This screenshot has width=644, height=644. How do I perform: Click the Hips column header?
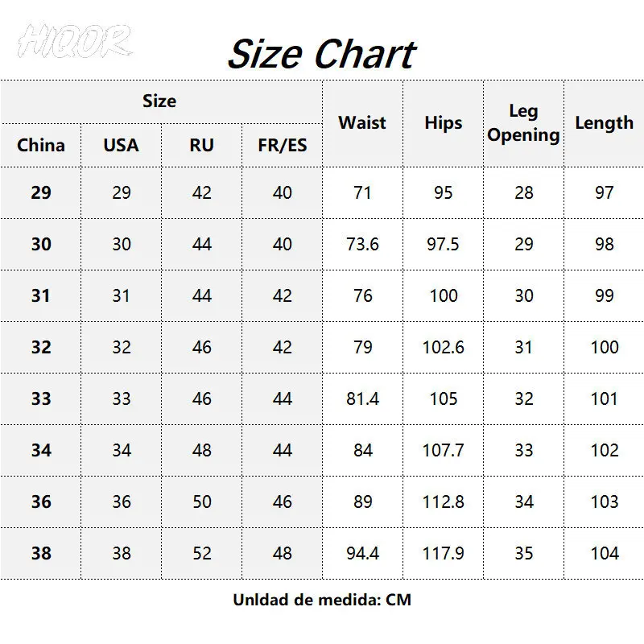point(443,123)
